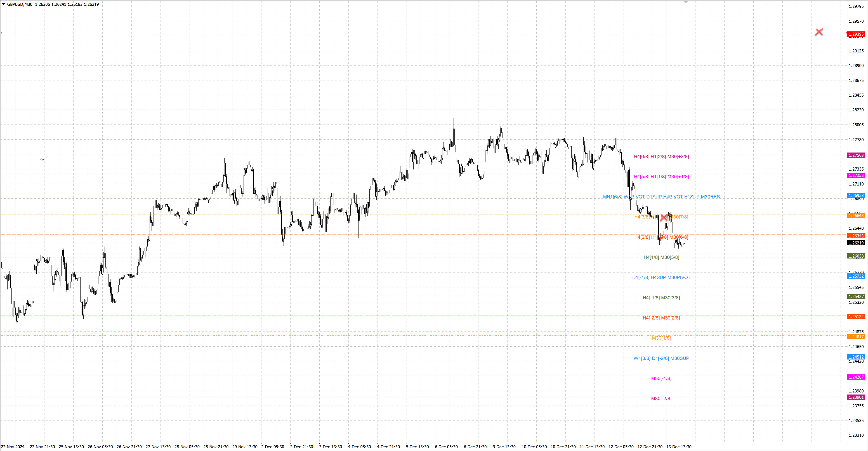868x451 pixels.
Task: Select the MN1[6/8] W1PIVOT D1SUP label text
Action: pyautogui.click(x=661, y=197)
